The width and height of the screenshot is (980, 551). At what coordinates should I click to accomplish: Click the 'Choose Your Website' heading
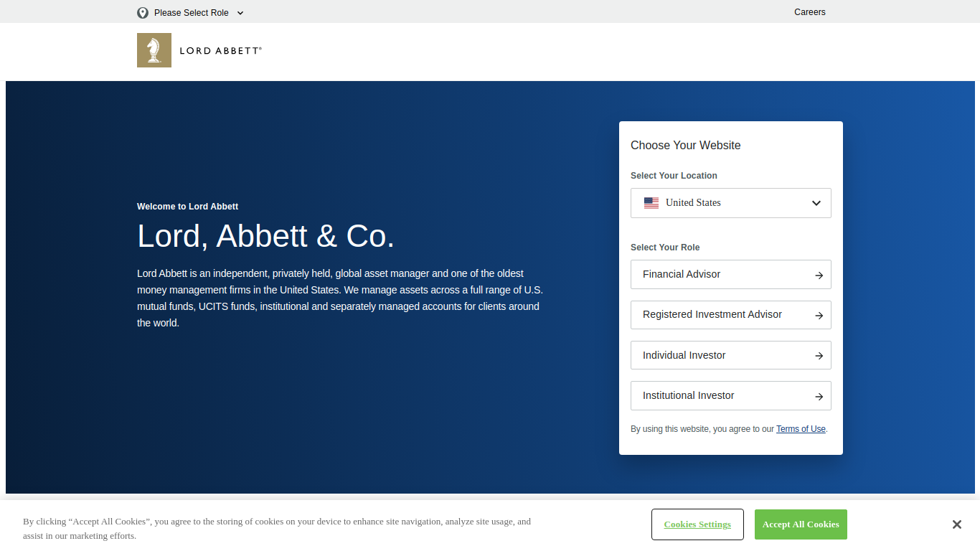pos(686,145)
